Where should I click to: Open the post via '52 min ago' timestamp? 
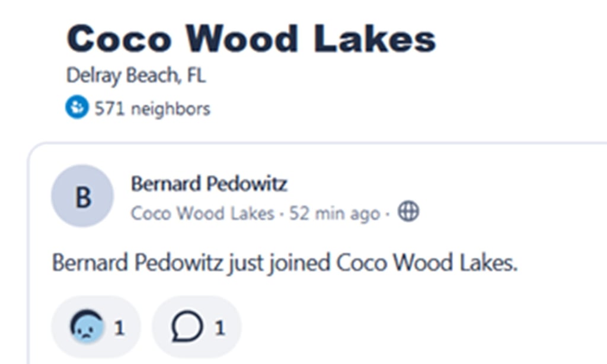(334, 213)
